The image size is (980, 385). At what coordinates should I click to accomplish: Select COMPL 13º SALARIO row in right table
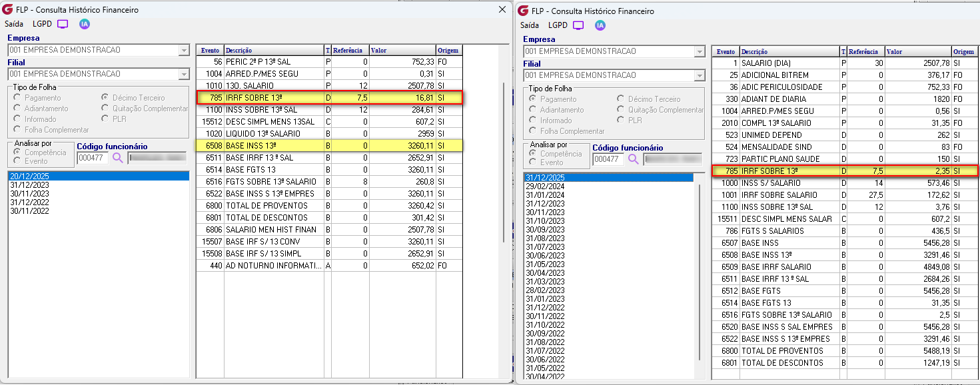(x=844, y=123)
